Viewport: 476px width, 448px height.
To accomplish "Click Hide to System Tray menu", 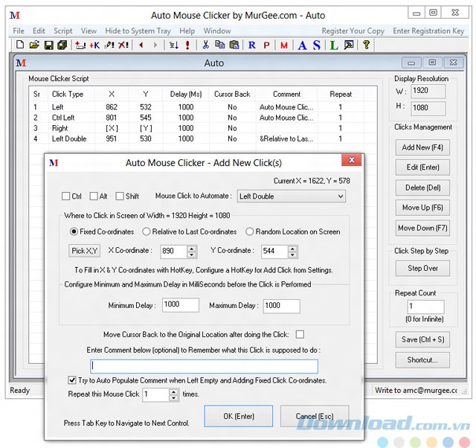I will [x=138, y=31].
